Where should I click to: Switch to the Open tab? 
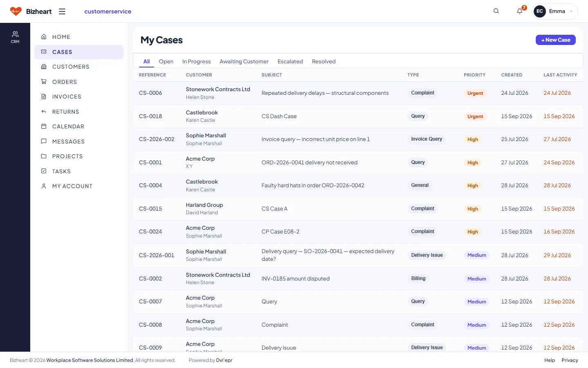pyautogui.click(x=166, y=61)
